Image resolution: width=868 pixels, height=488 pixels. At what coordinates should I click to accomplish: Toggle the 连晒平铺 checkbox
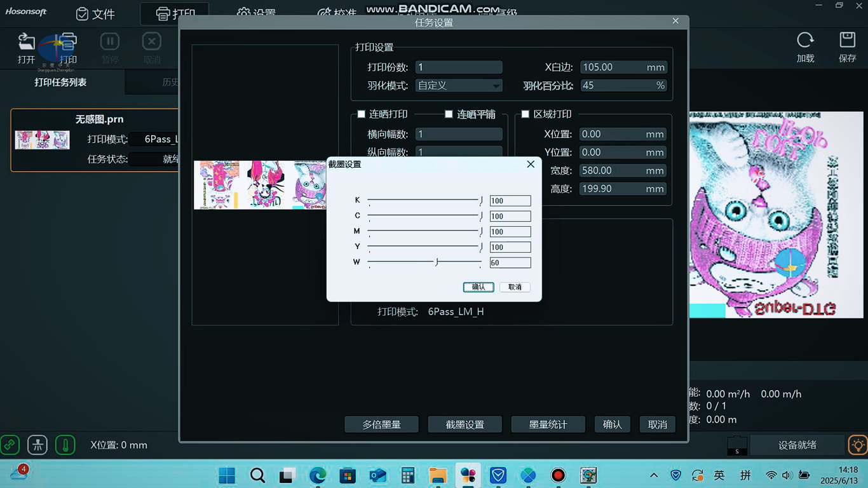[449, 114]
